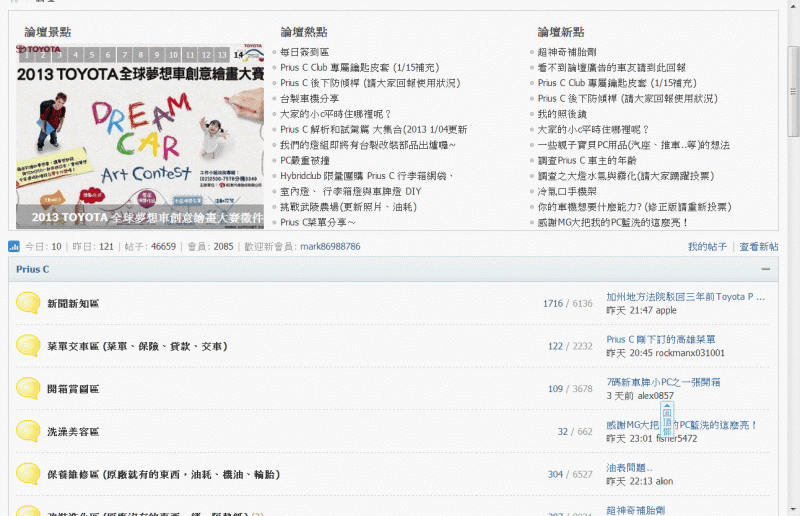Open the topic count 122 for 菜單交車區
This screenshot has width=800, height=516.
(555, 347)
